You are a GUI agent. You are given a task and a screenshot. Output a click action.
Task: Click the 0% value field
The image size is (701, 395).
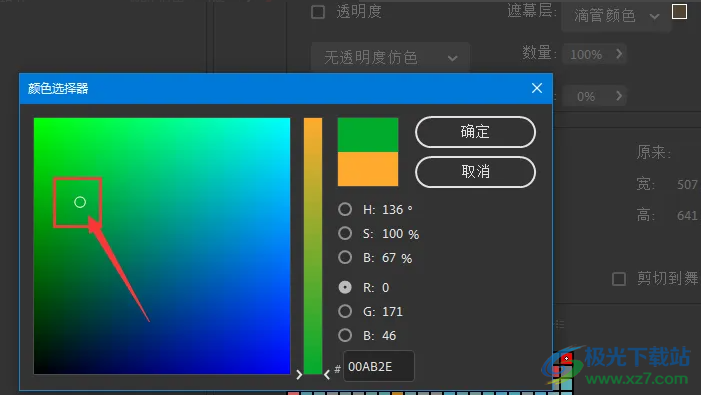pyautogui.click(x=586, y=97)
